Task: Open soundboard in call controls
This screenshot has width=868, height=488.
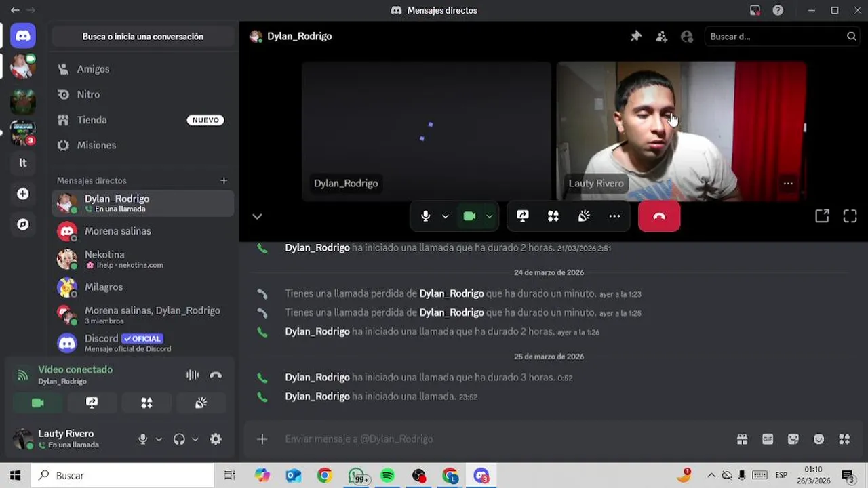Action: [584, 216]
